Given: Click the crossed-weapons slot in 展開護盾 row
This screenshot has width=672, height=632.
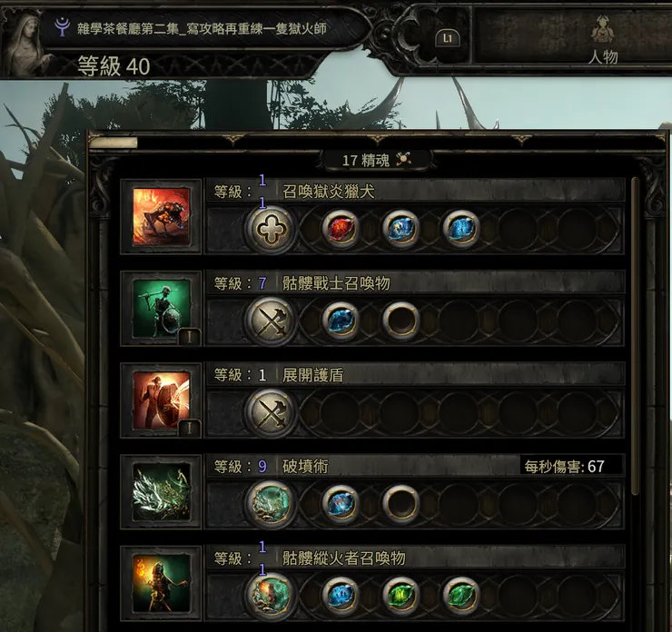Looking at the screenshot, I should tap(271, 412).
